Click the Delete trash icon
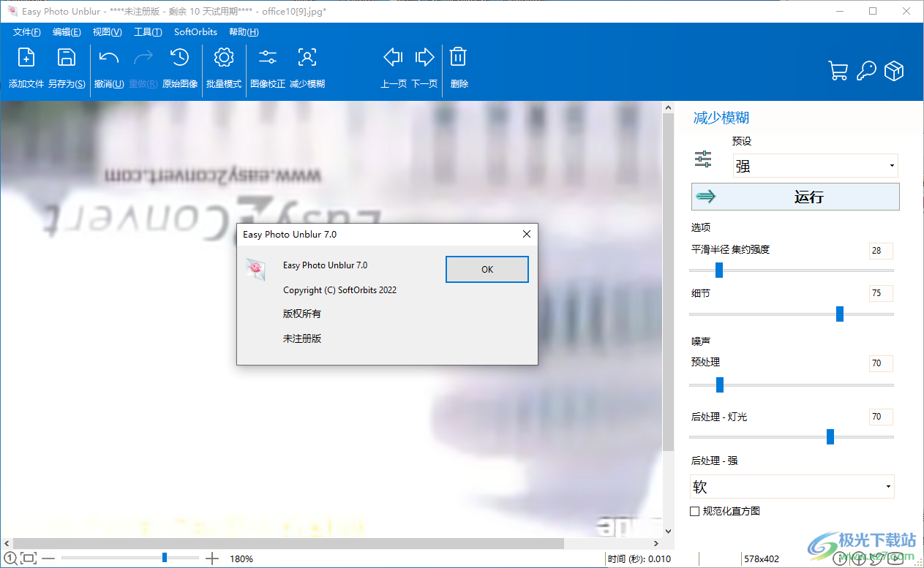The width and height of the screenshot is (924, 568). pyautogui.click(x=459, y=57)
